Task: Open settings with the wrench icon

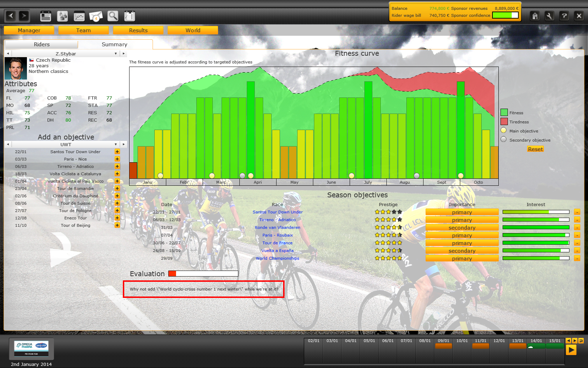Action: (549, 16)
